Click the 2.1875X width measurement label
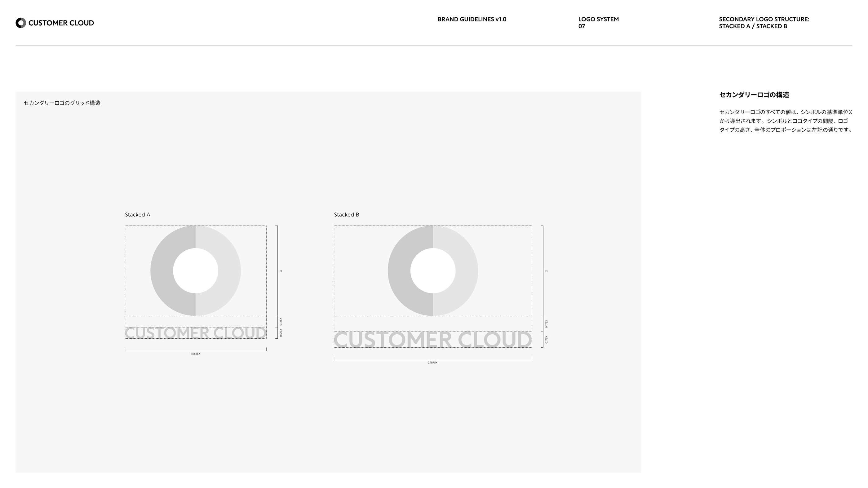 coord(432,363)
